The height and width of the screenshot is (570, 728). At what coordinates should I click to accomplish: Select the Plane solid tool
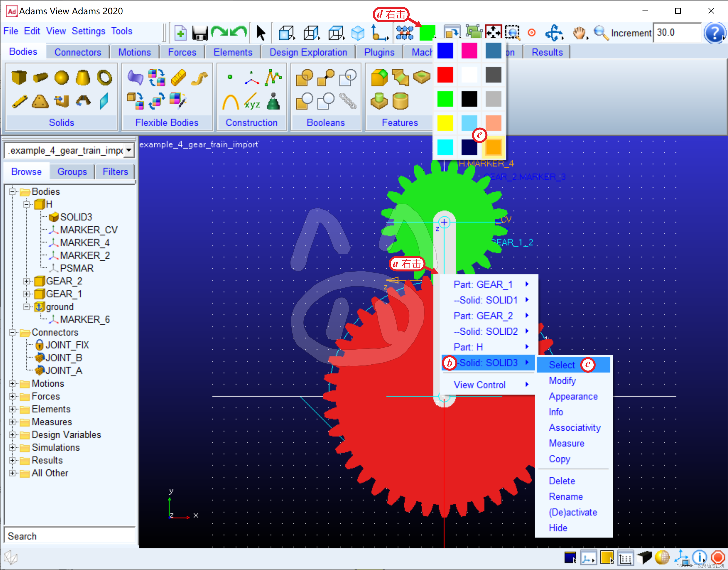[x=104, y=101]
